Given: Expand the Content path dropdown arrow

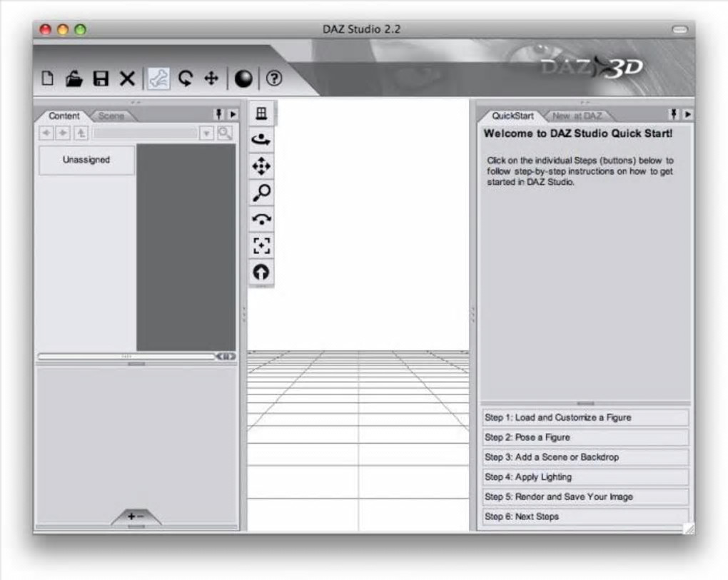Looking at the screenshot, I should tap(206, 133).
